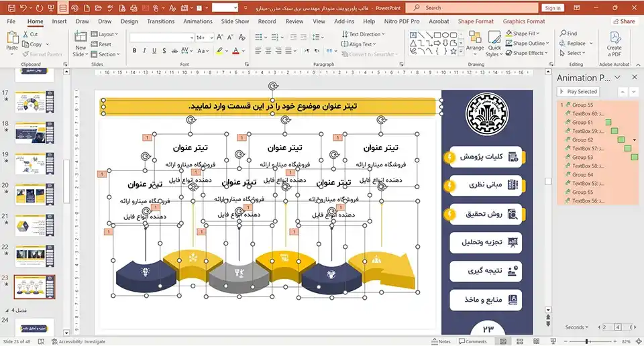Viewport: 644px width, 346px height.
Task: Open the Section dropdown
Action: 105,54
